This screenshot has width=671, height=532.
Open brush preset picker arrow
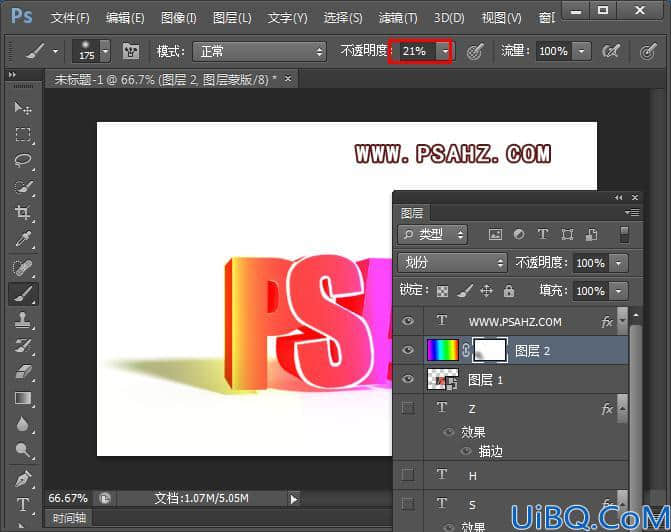[105, 52]
